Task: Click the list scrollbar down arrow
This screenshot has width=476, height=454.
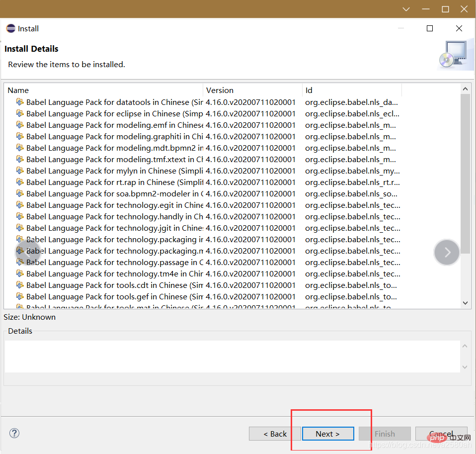Action: [465, 303]
